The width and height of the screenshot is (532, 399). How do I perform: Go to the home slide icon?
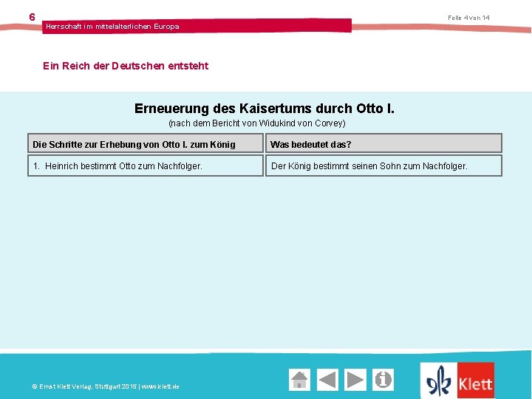click(x=299, y=379)
